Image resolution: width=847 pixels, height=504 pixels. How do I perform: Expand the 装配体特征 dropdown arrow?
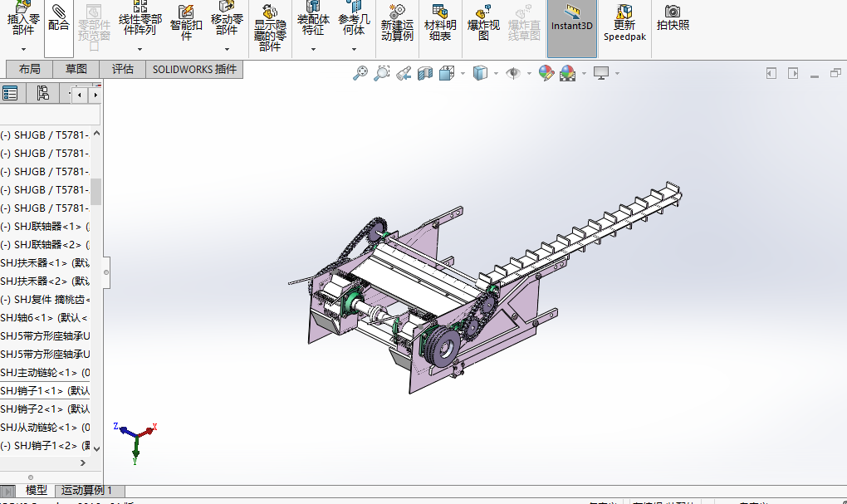313,50
